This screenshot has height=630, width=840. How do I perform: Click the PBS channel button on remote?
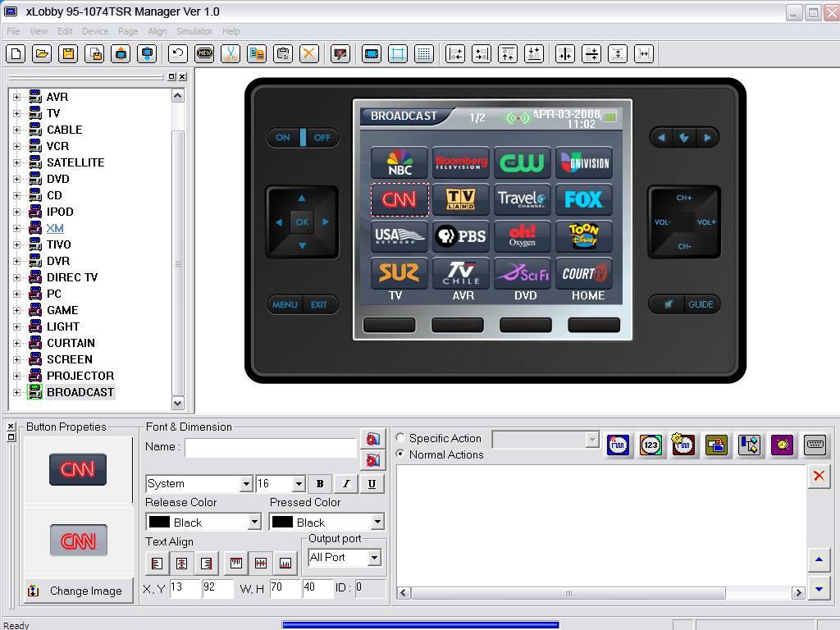(x=461, y=236)
